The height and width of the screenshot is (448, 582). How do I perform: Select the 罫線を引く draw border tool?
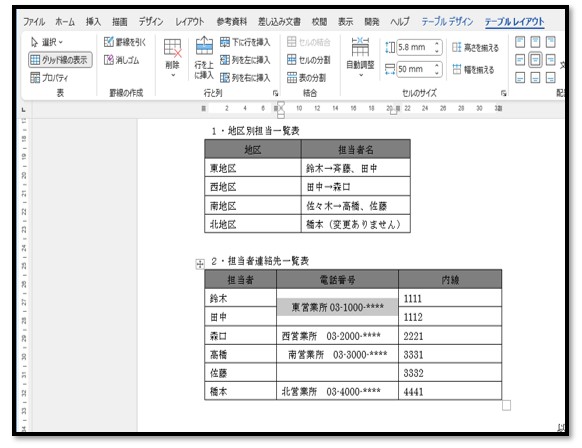pos(125,42)
